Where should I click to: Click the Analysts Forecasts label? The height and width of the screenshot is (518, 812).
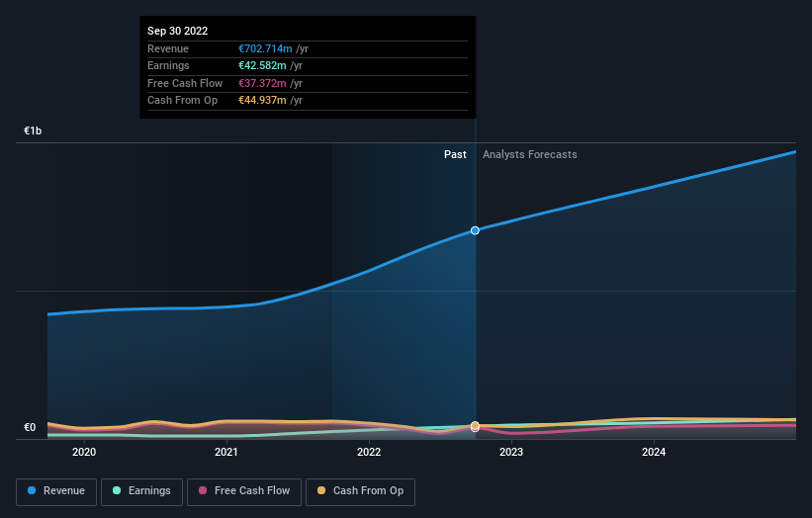pos(530,154)
